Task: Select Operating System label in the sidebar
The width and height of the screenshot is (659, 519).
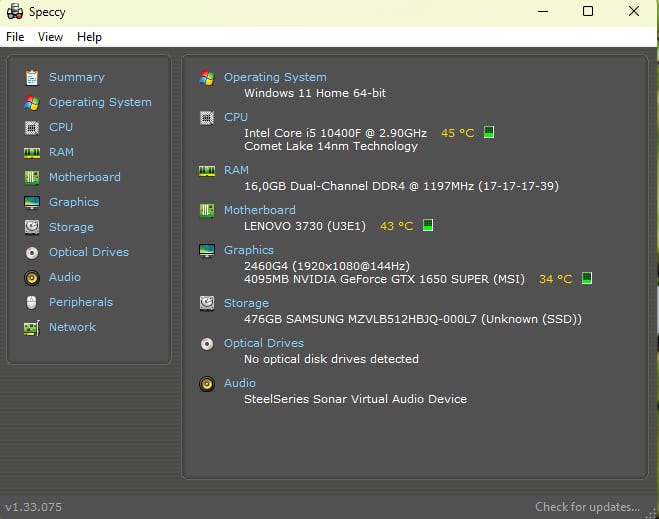Action: point(100,103)
